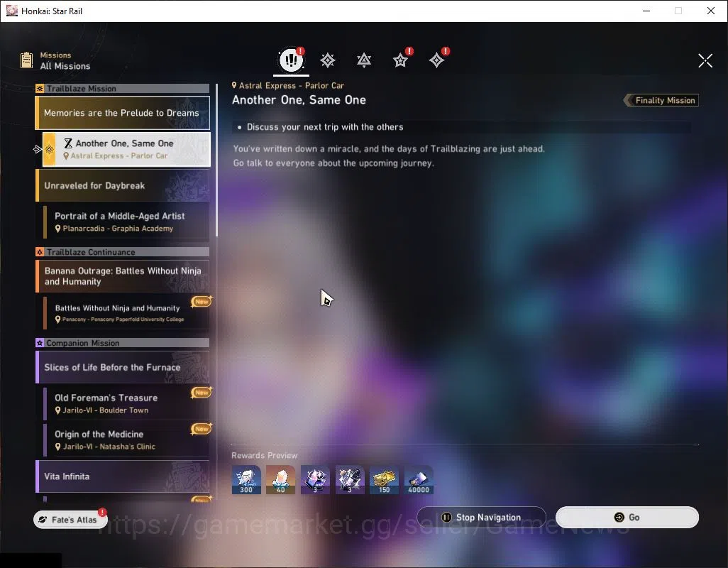The width and height of the screenshot is (728, 568).
Task: Expand Slices of Life Before the Furnace
Action: click(123, 367)
